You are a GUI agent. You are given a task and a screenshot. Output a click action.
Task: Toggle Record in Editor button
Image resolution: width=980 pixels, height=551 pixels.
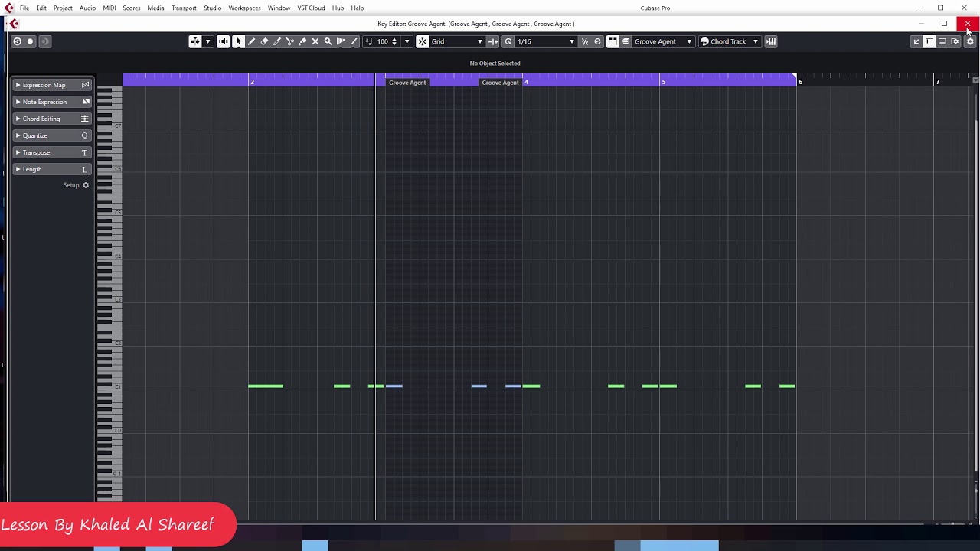(x=31, y=41)
